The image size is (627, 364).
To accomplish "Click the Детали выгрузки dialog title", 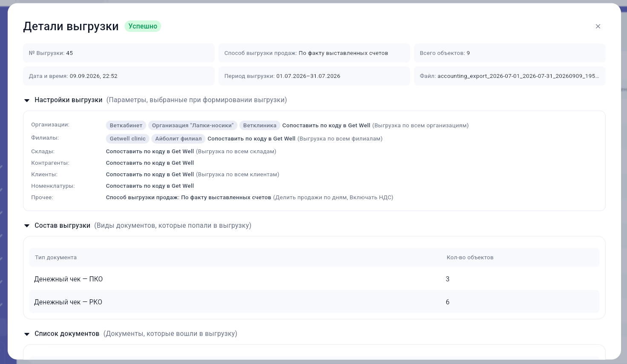I will (71, 26).
